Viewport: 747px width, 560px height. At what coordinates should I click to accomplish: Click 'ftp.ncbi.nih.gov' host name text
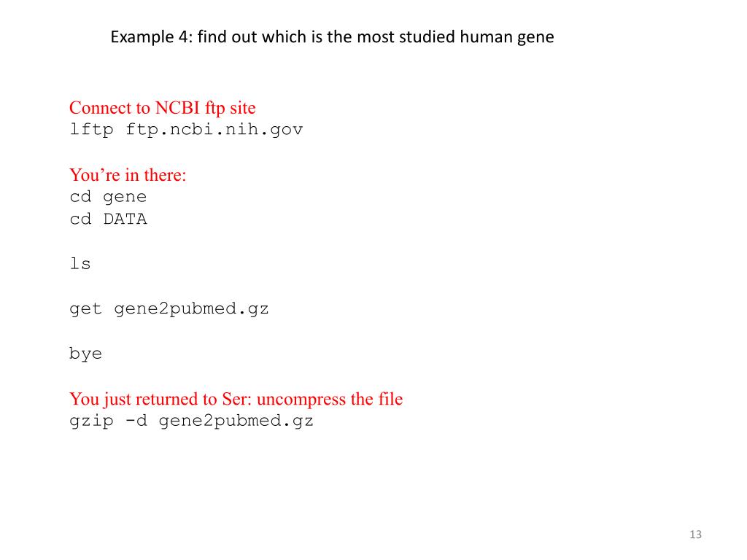pos(214,130)
